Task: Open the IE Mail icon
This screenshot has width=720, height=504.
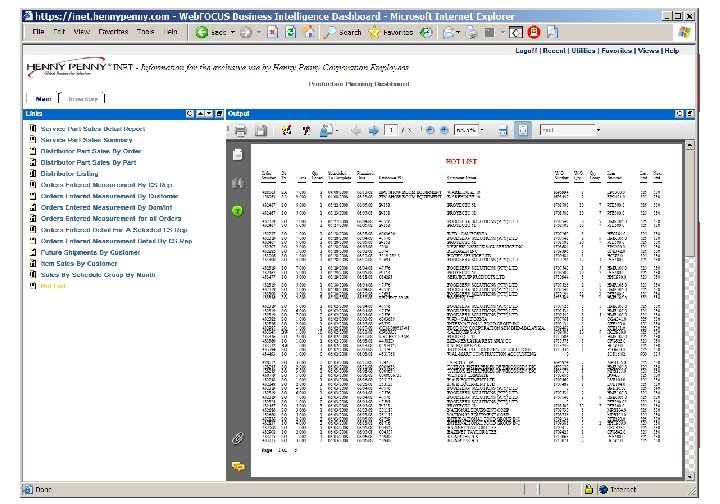Action: pyautogui.click(x=450, y=32)
